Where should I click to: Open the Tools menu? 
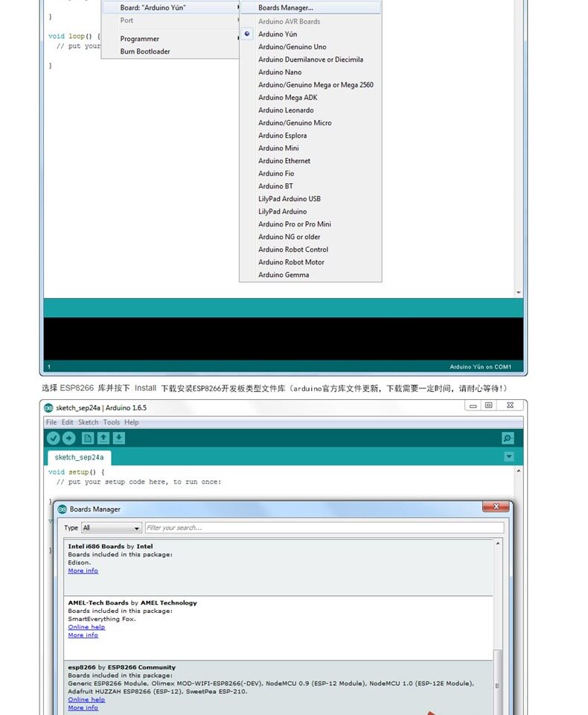pyautogui.click(x=111, y=422)
